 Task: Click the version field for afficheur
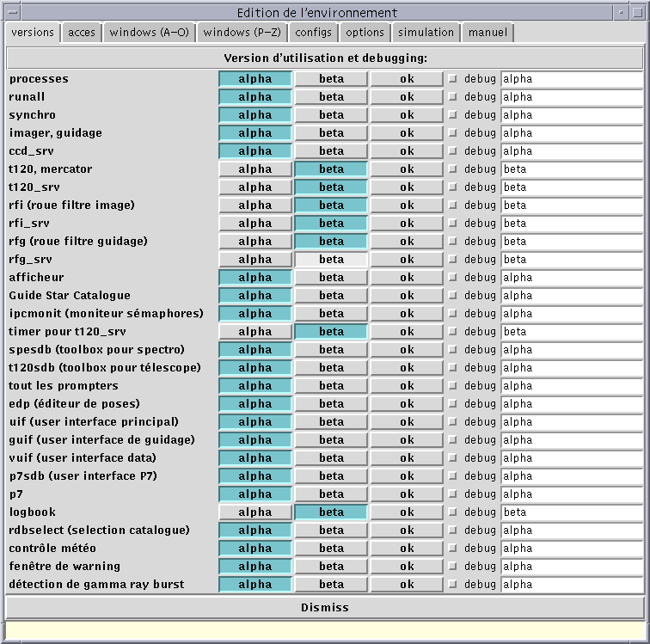571,278
